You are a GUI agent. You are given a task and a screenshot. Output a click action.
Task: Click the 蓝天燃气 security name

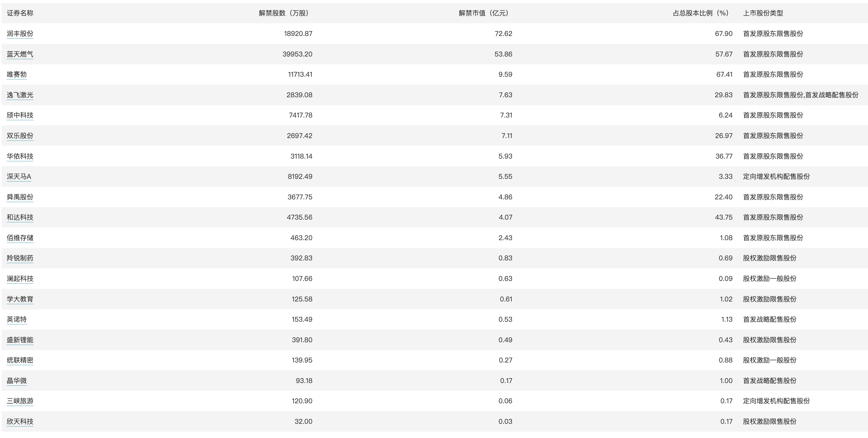pos(20,54)
